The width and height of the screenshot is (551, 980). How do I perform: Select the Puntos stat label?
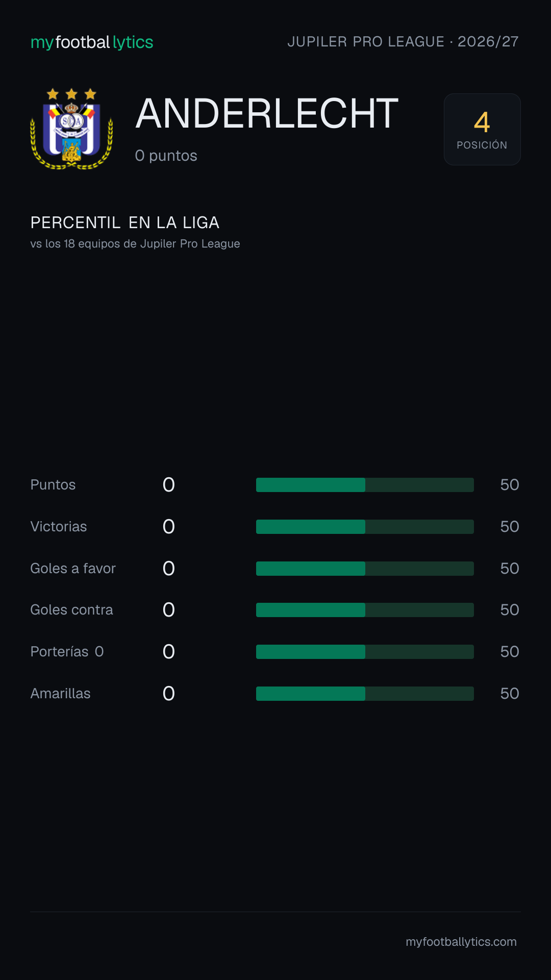pyautogui.click(x=53, y=485)
